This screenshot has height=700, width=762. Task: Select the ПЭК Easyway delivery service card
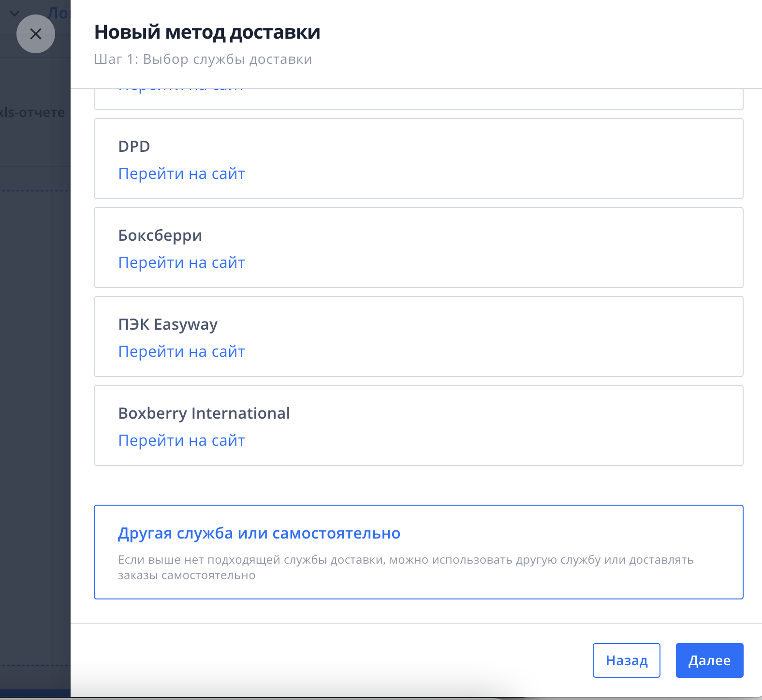pyautogui.click(x=418, y=336)
